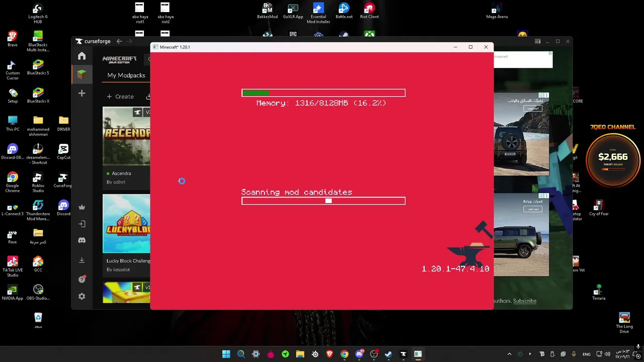The image size is (644, 362).
Task: Open BlueStacks Multi-Instance desktop icon
Action: pos(38,41)
